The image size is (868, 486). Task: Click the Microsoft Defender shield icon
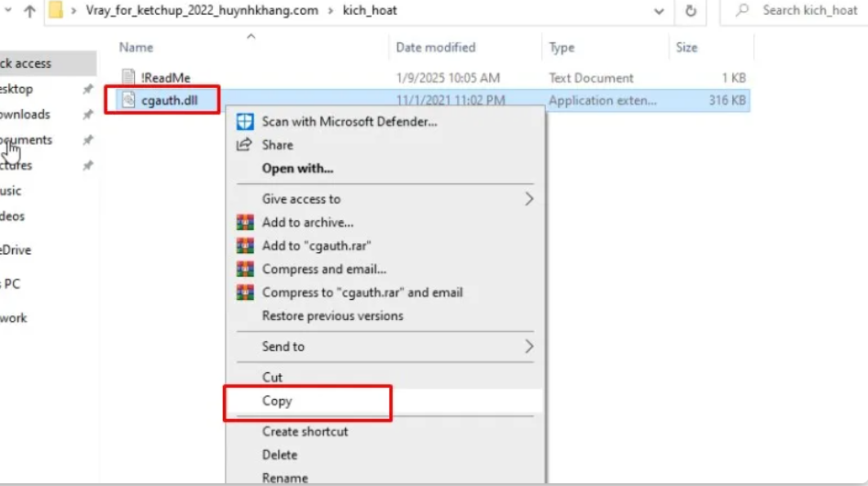click(245, 121)
